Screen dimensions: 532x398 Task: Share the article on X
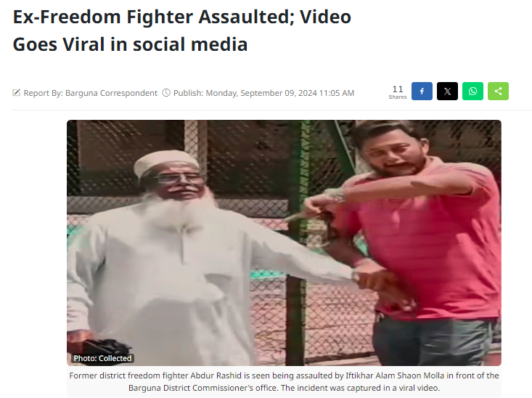pos(447,91)
